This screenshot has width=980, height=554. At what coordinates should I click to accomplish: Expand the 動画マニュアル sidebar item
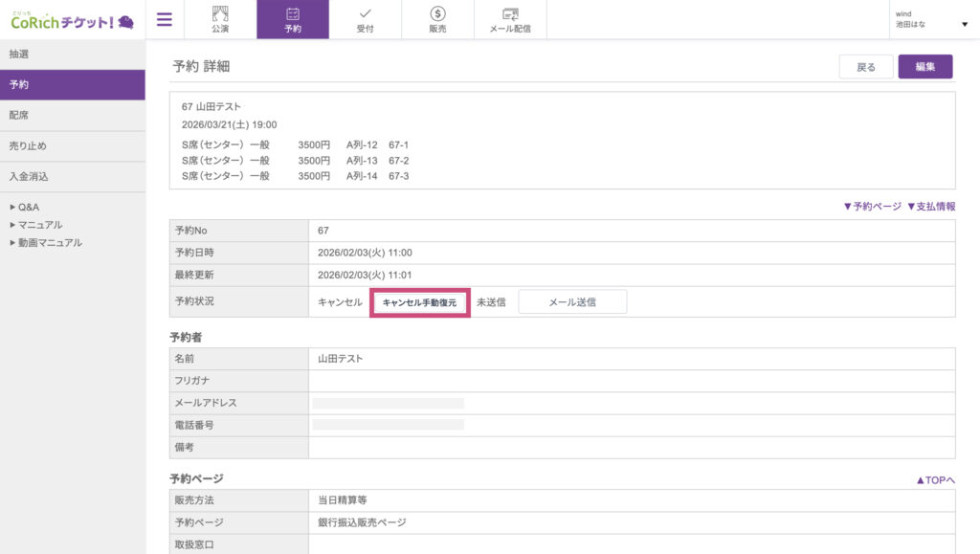50,243
